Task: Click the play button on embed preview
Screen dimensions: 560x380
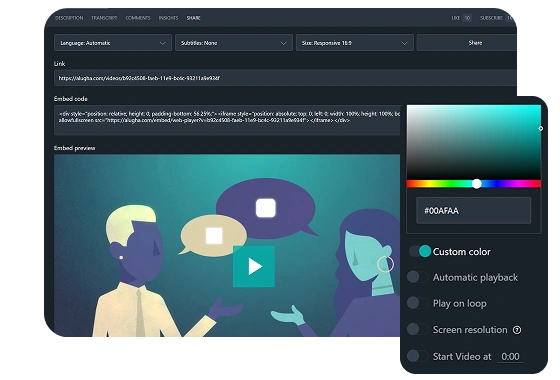Action: pos(254,266)
